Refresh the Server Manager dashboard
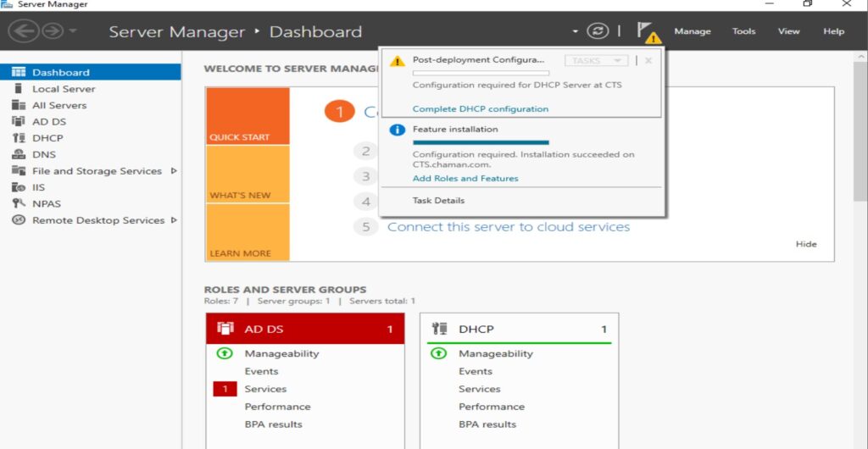The height and width of the screenshot is (449, 868). pyautogui.click(x=598, y=31)
